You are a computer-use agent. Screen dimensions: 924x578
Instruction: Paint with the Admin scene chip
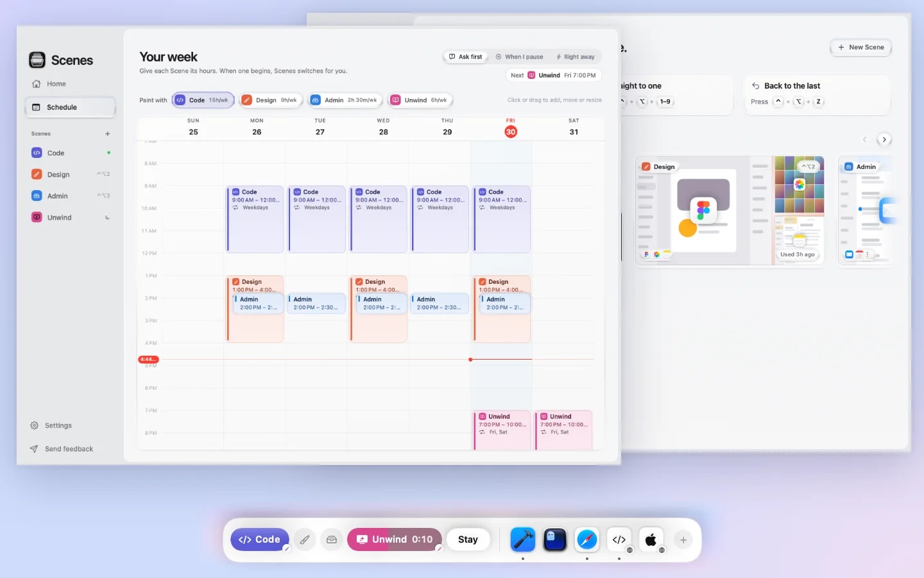[x=345, y=100]
